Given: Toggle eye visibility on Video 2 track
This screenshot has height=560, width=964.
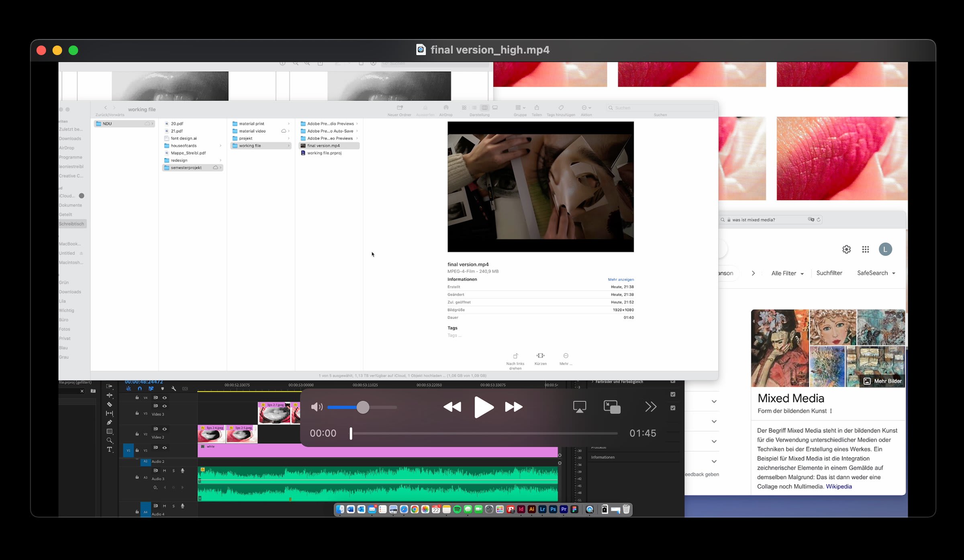Looking at the screenshot, I should pyautogui.click(x=164, y=429).
